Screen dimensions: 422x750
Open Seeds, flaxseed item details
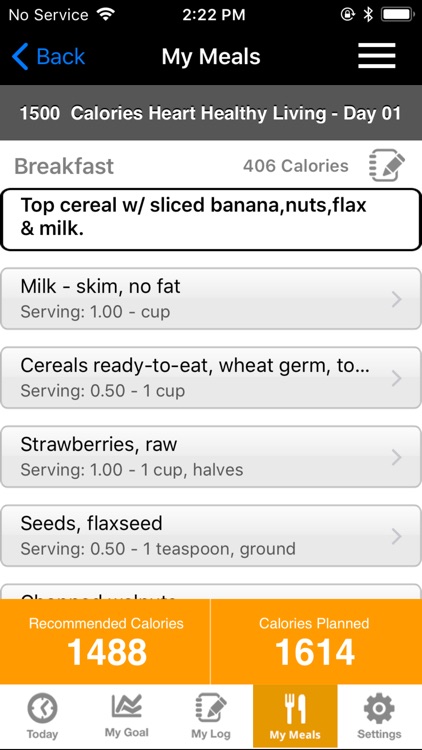pos(211,536)
